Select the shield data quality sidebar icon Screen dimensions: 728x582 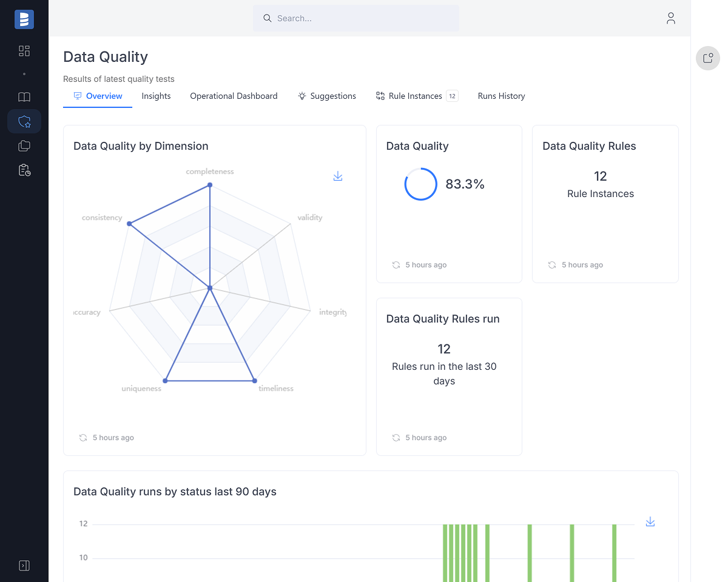[24, 122]
